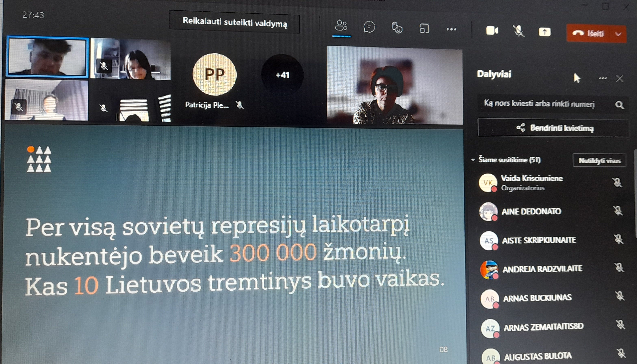Viewport: 637px width, 364px height.
Task: Click the search magnifier in invite field
Action: (619, 105)
